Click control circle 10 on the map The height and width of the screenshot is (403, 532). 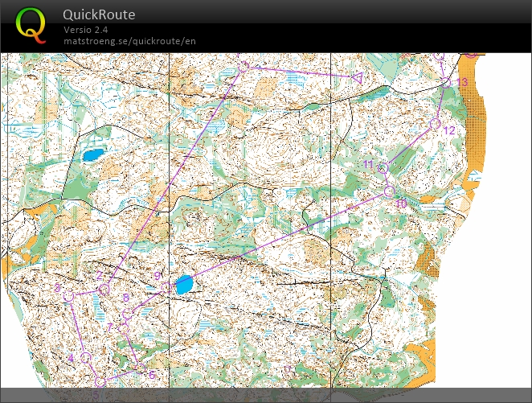point(389,191)
